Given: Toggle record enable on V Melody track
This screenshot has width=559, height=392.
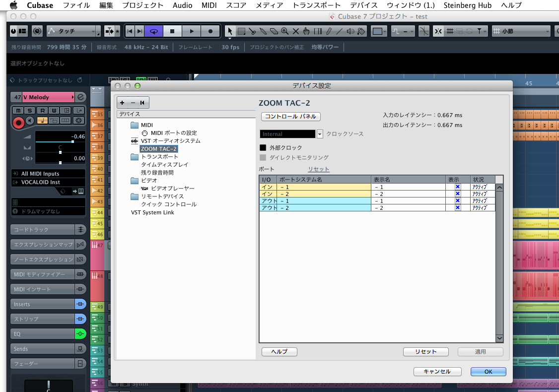Looking at the screenshot, I should [x=18, y=123].
